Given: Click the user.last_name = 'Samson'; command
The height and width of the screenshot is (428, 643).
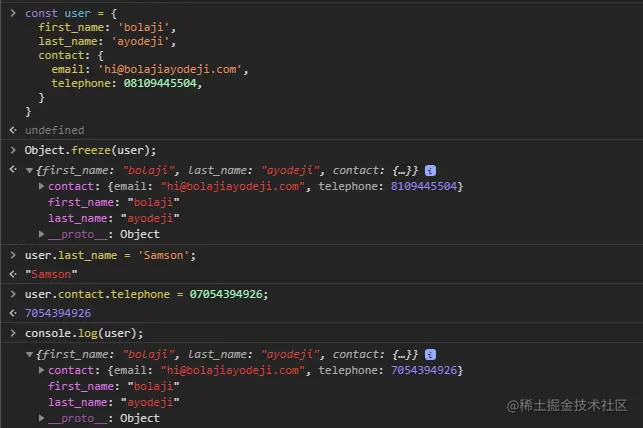Looking at the screenshot, I should point(110,255).
